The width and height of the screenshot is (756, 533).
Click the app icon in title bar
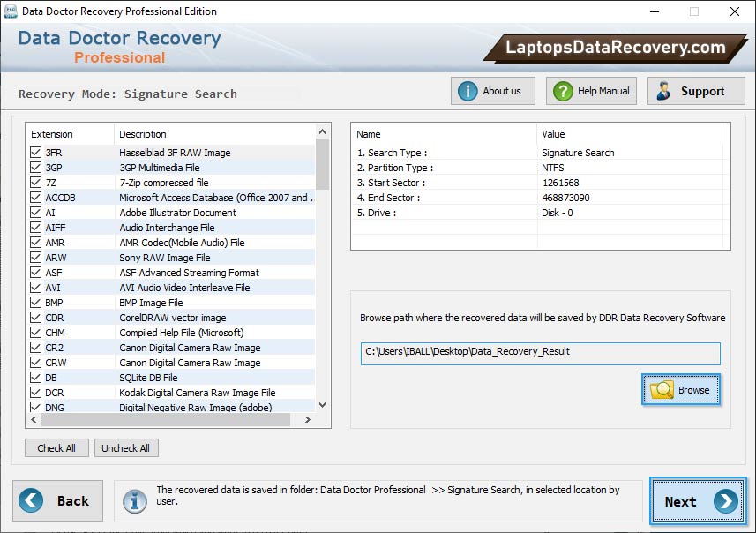[x=10, y=11]
